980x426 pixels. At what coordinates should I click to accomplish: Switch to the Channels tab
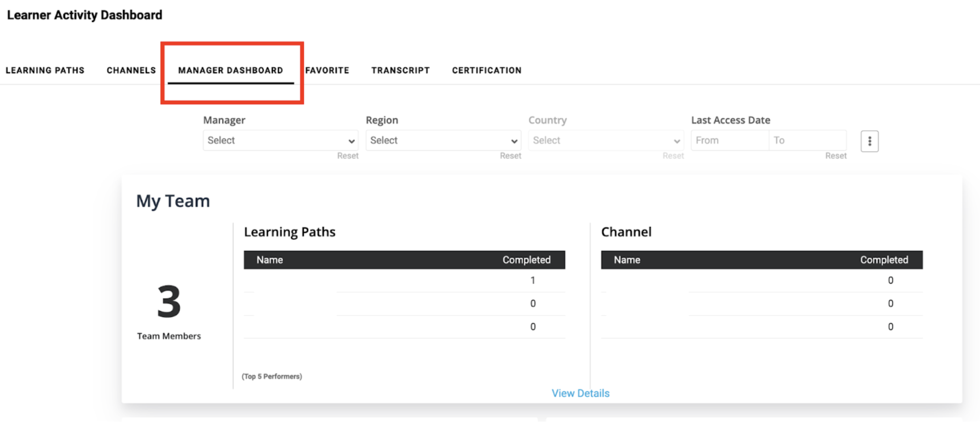tap(131, 70)
